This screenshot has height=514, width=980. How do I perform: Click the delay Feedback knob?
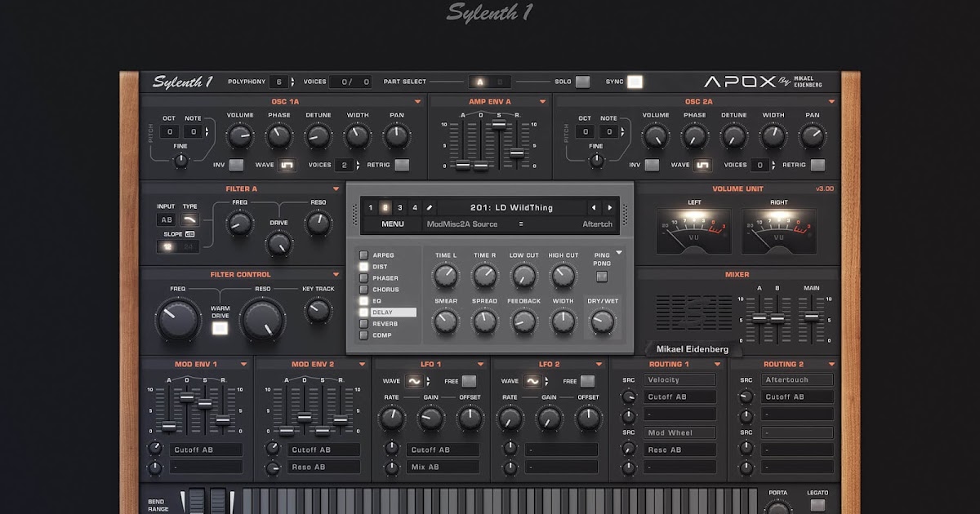click(x=523, y=321)
